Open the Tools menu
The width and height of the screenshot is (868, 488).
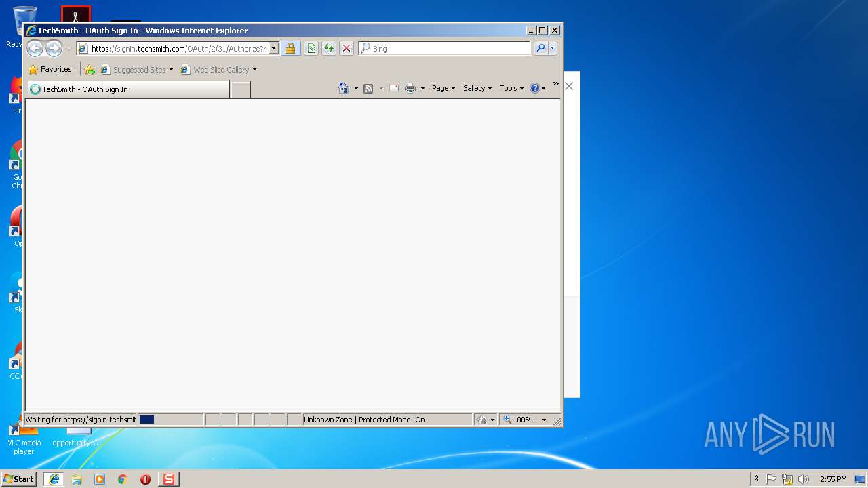pyautogui.click(x=512, y=88)
